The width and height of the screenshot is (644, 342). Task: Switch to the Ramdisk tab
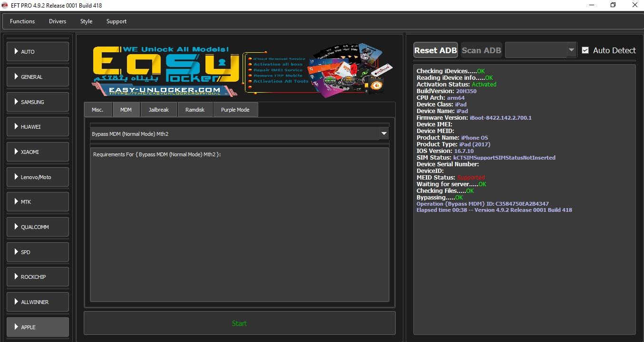pyautogui.click(x=195, y=110)
